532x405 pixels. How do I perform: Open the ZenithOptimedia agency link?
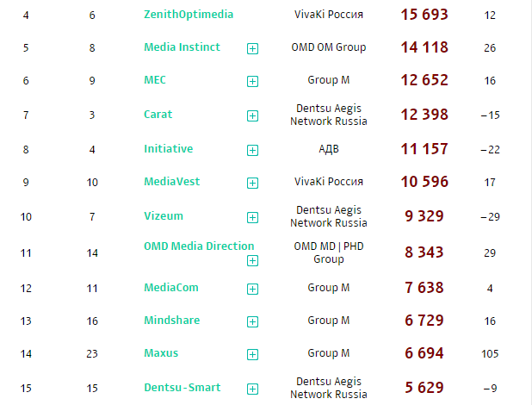click(x=189, y=15)
